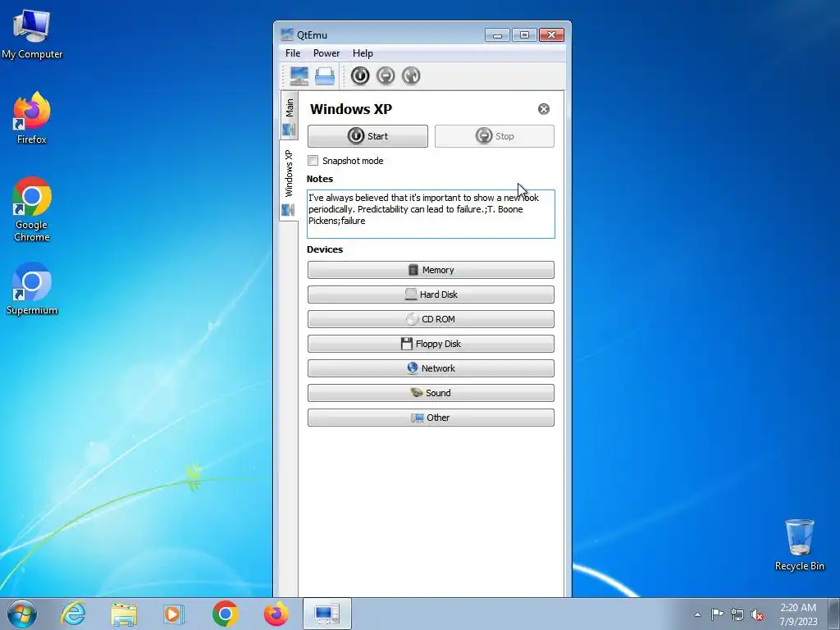Expand the Other device settings
Image resolution: width=840 pixels, height=630 pixels.
tap(431, 418)
